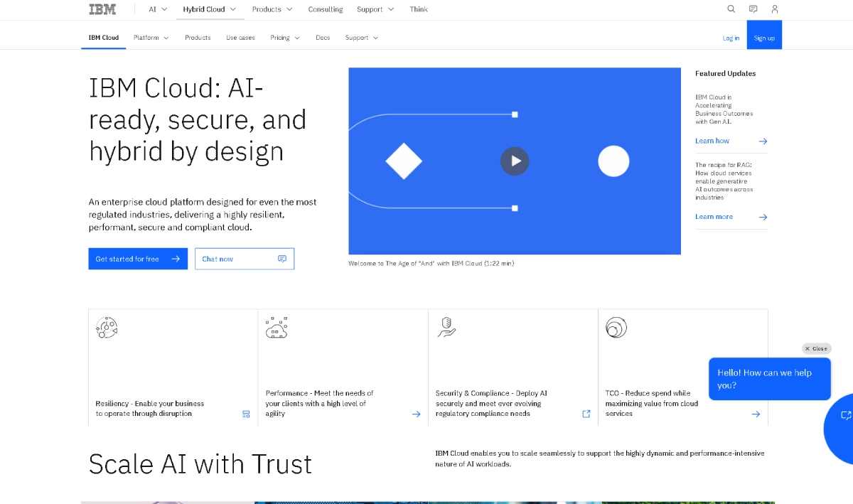Click the Security & Compliance shield icon
The height and width of the screenshot is (504, 853).
tap(446, 327)
